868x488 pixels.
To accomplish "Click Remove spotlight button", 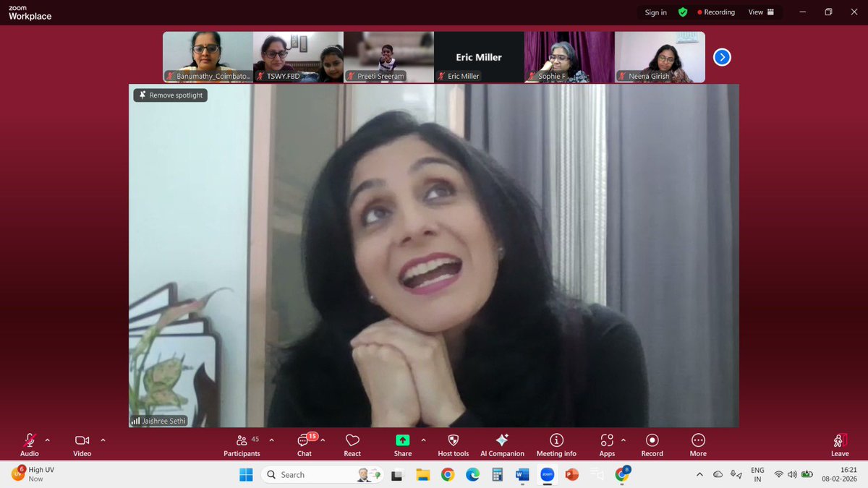I will click(x=171, y=95).
